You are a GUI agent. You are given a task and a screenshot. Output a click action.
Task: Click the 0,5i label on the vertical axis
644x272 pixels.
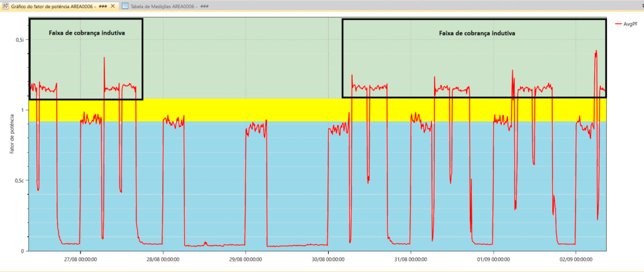coord(19,40)
